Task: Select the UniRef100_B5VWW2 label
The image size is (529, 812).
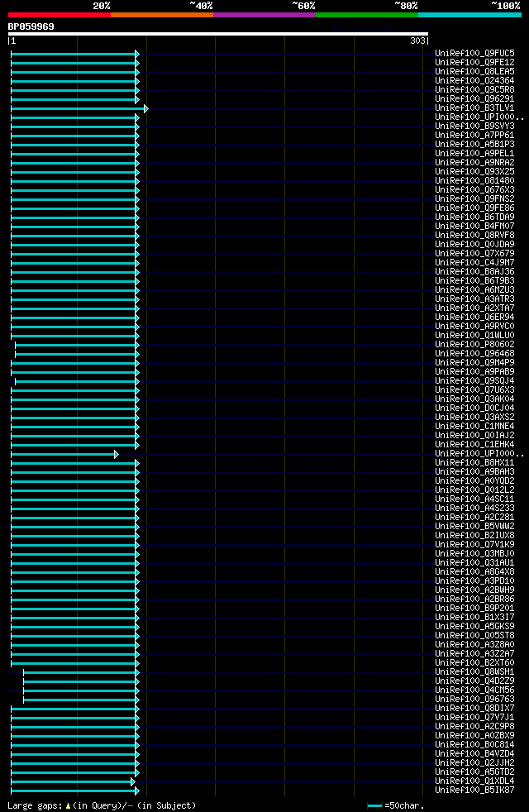Action: 474,527
